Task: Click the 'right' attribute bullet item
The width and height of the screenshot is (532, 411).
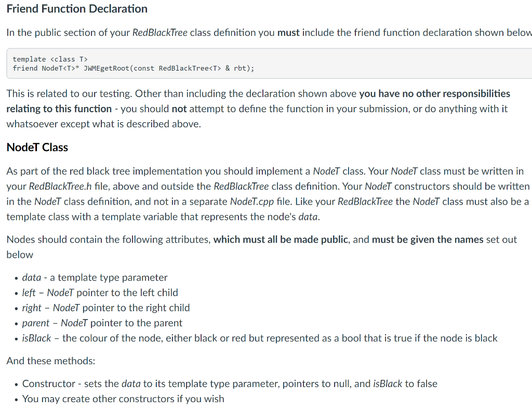Action: click(x=106, y=308)
